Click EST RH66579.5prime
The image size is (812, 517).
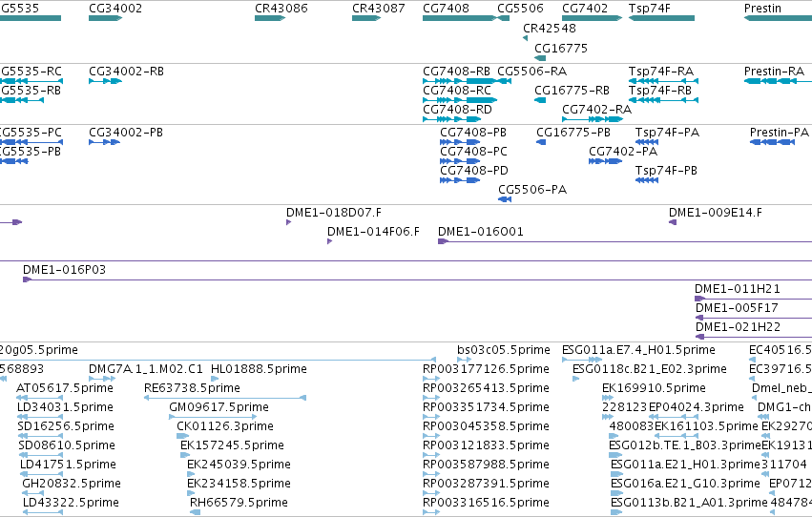tap(239, 503)
